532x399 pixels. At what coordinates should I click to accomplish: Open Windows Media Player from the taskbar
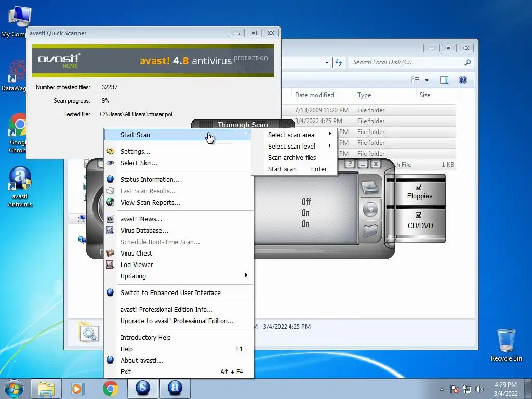[x=77, y=389]
